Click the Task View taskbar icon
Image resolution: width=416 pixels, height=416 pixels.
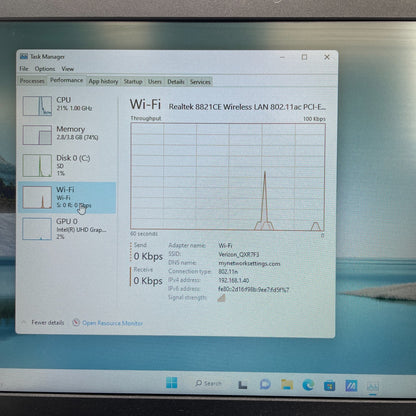pyautogui.click(x=243, y=385)
